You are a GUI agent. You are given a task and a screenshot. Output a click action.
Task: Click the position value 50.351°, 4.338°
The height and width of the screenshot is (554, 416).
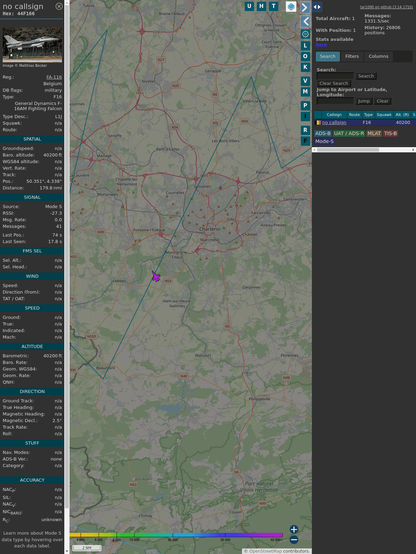(44, 181)
